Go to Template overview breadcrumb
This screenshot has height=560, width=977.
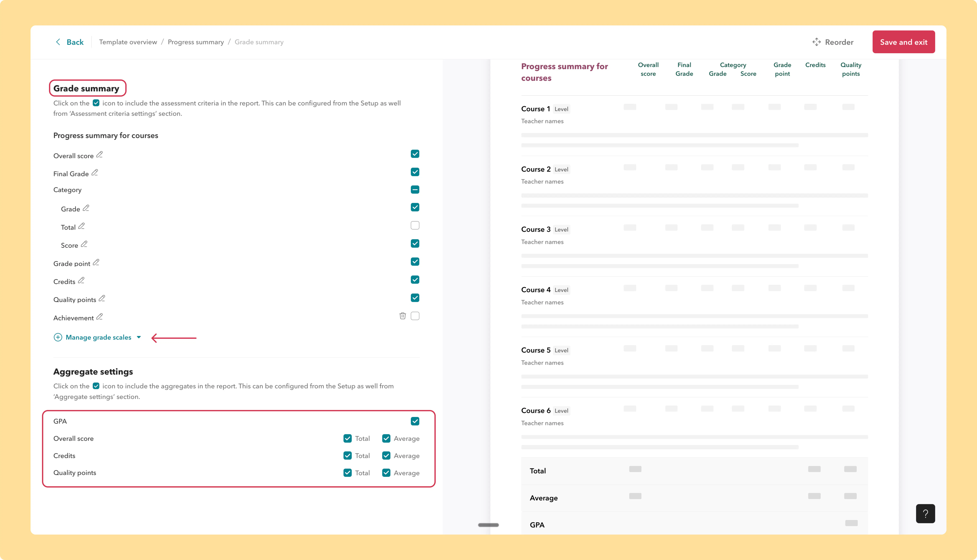click(128, 42)
